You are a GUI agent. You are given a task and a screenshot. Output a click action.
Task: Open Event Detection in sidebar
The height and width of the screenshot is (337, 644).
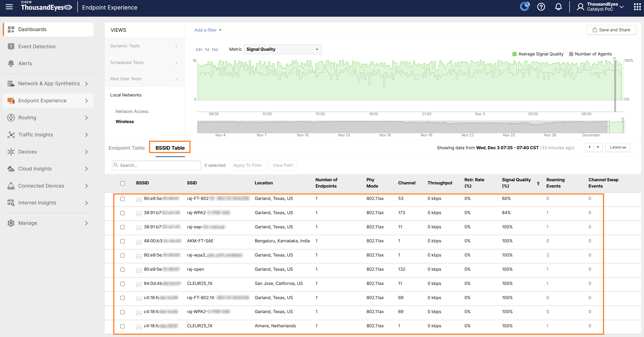[x=37, y=46]
